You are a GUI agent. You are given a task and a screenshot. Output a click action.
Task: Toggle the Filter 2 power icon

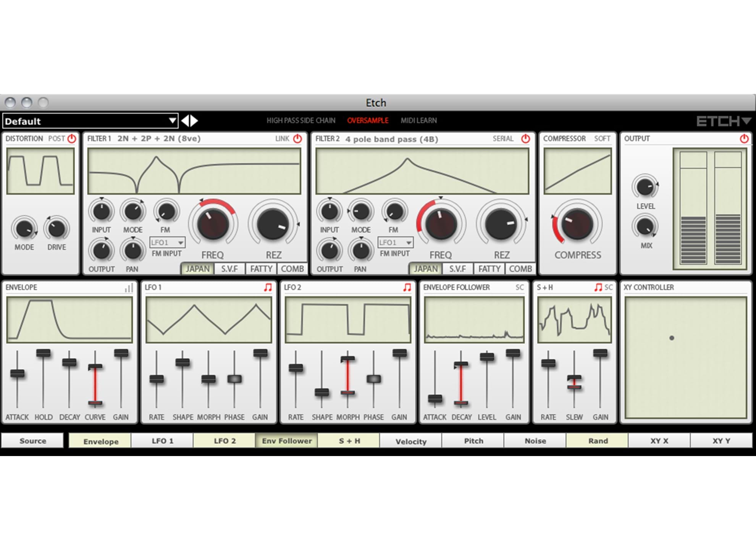[x=526, y=139]
